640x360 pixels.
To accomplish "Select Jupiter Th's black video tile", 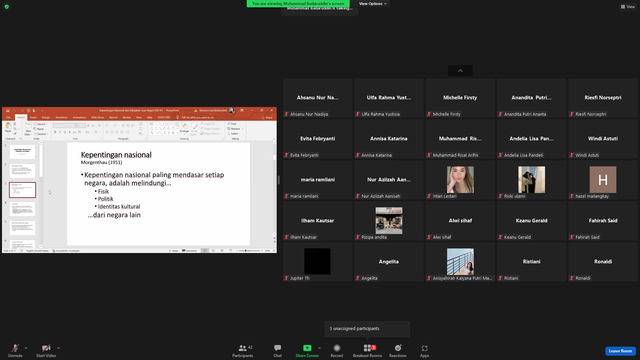I will click(x=317, y=261).
